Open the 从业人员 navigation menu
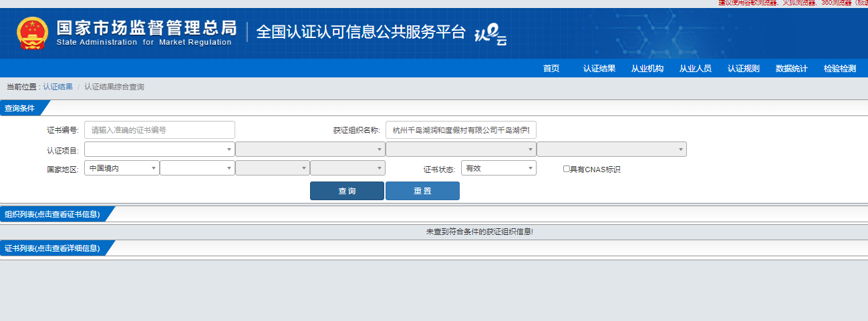The image size is (868, 321). 696,69
